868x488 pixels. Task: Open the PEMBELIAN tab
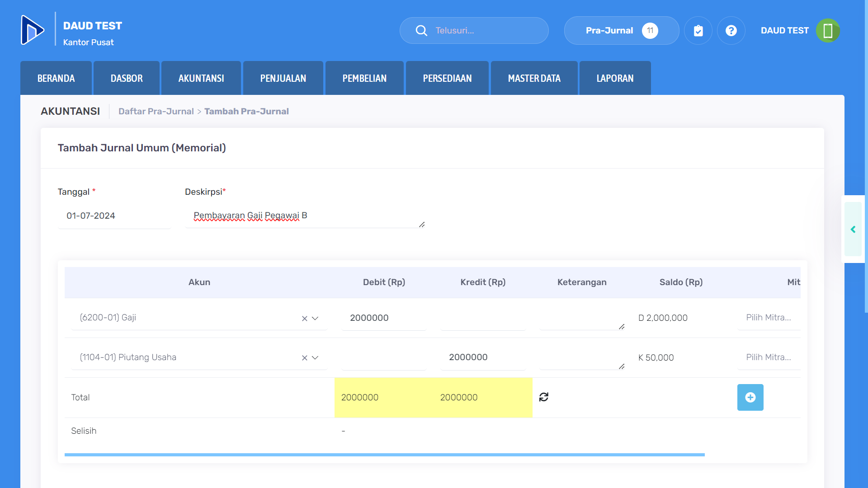[x=364, y=78]
